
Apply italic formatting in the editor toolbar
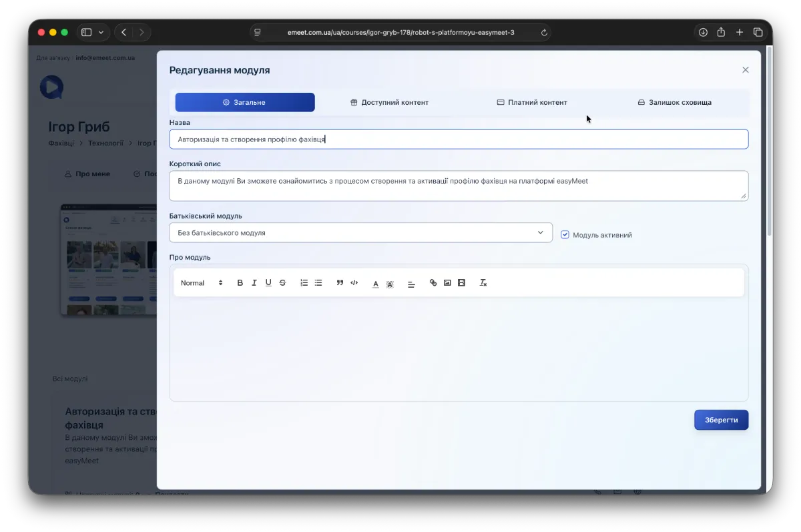(x=254, y=283)
